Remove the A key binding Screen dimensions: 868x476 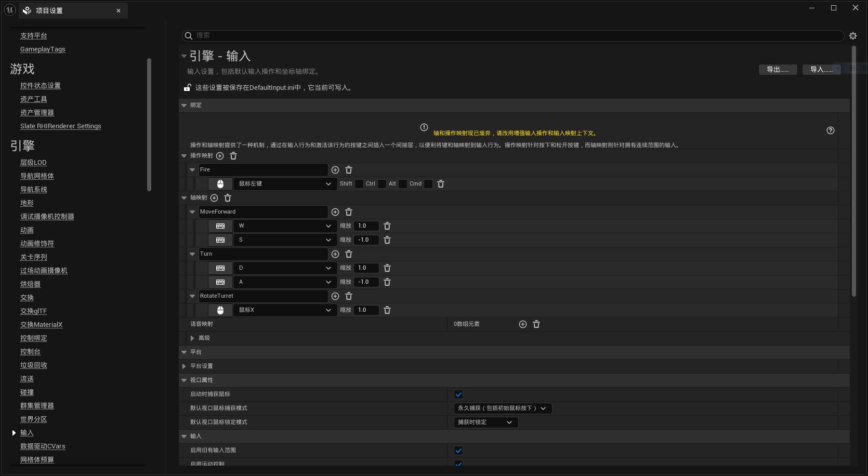click(x=387, y=282)
